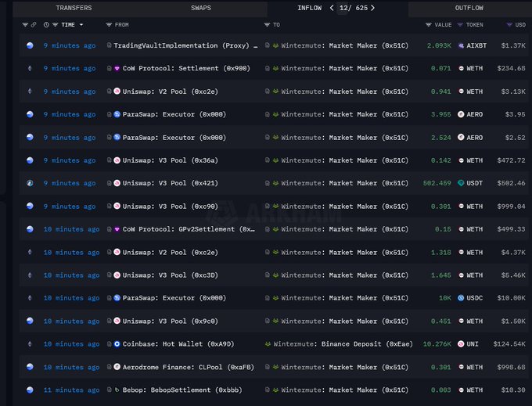The image size is (532, 406).
Task: Click Uniswap: V2 Pool label in $4.37K row
Action: 171,253
